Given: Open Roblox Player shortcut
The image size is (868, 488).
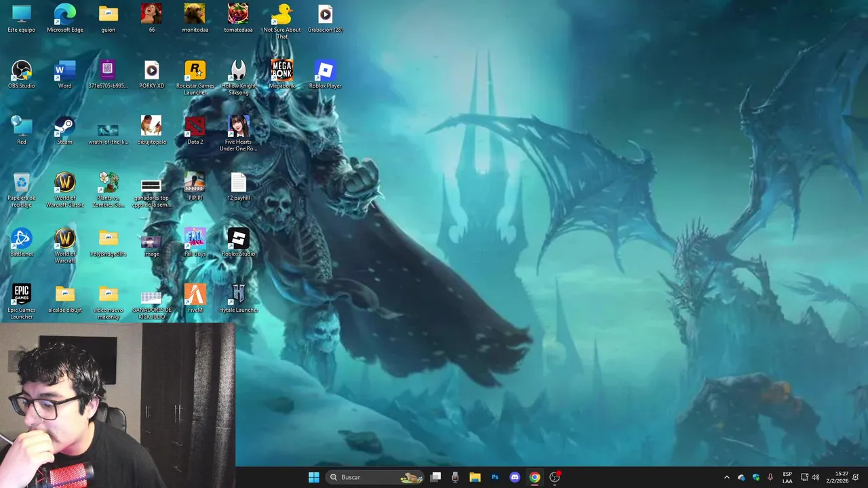Looking at the screenshot, I should [x=325, y=75].
